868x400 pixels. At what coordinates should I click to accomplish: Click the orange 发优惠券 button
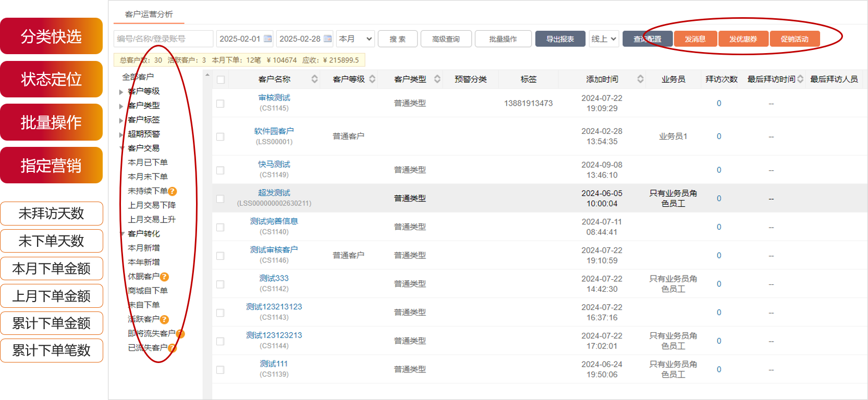pyautogui.click(x=742, y=39)
